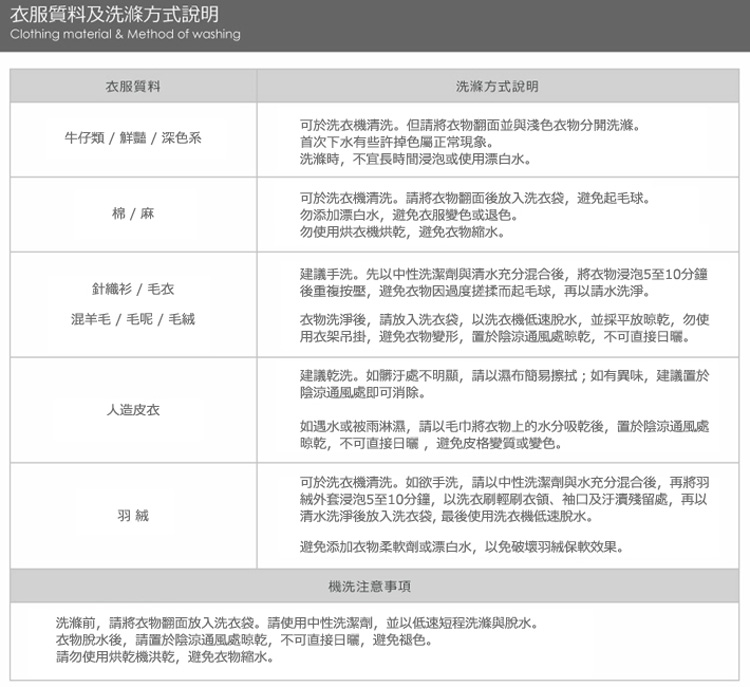Click the line 首次下水有些許掉色屬正常現象
The image size is (750, 687).
point(397,142)
